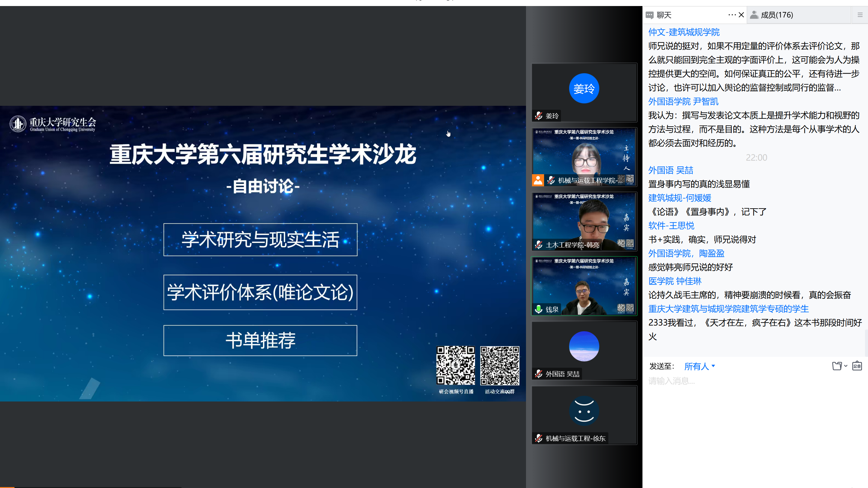Select the 土木工程学院-韩亮 video thumbnail

pos(584,222)
